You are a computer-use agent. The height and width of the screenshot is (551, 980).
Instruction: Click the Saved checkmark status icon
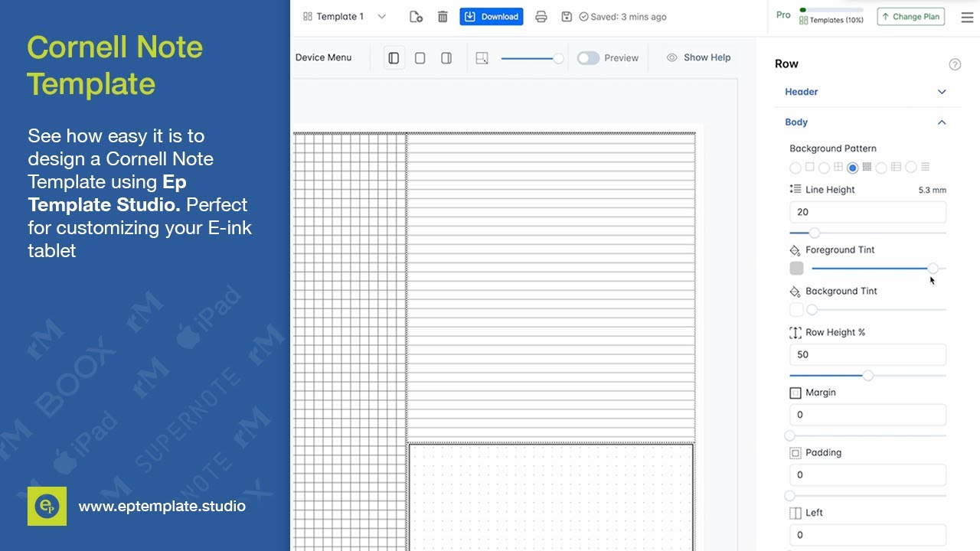584,17
